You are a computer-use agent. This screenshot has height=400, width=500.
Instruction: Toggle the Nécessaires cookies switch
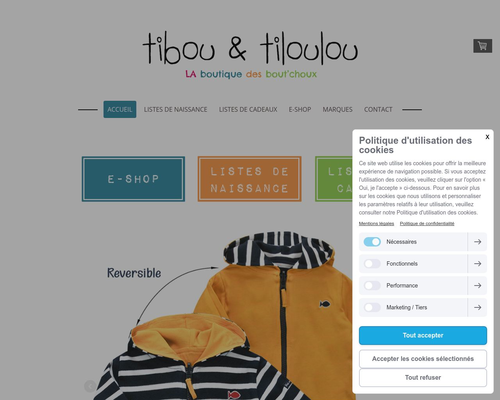coord(372,242)
